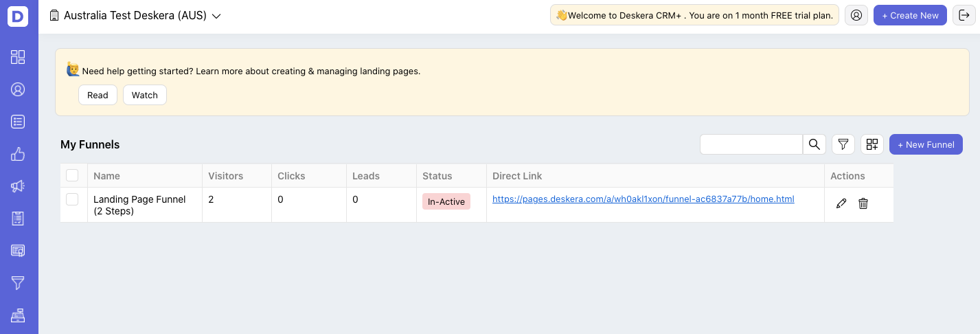
Task: Open the funnel icon in sidebar
Action: click(x=18, y=283)
